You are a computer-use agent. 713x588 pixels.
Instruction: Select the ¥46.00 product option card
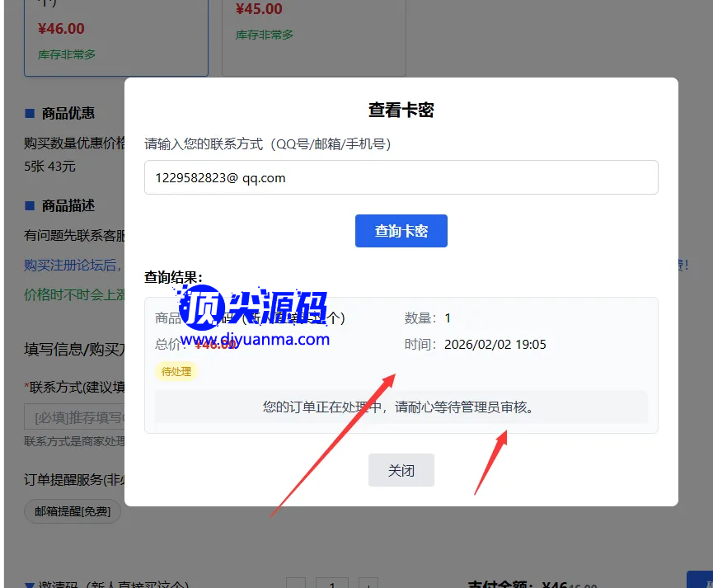coord(115,37)
